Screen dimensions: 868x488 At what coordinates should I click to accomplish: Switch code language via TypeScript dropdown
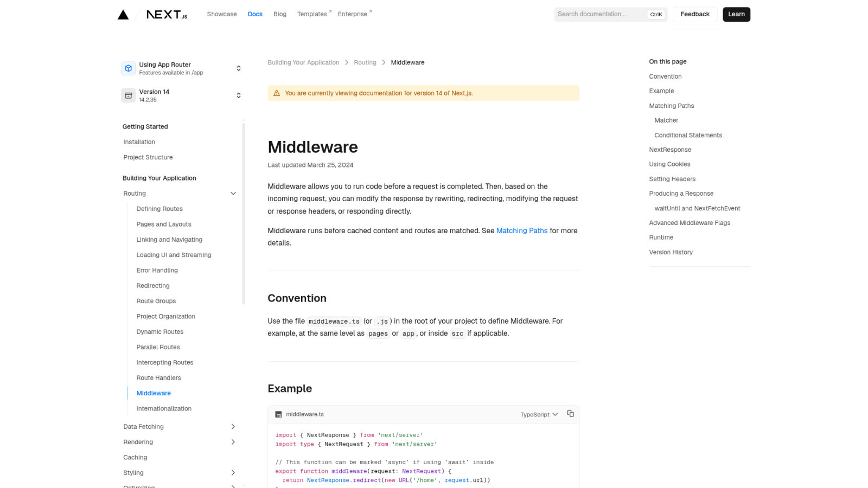(x=539, y=414)
